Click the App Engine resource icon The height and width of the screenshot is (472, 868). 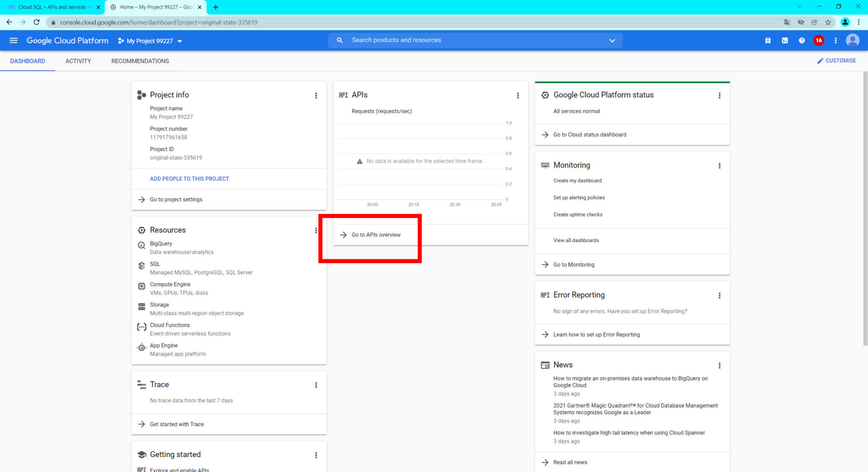point(142,347)
